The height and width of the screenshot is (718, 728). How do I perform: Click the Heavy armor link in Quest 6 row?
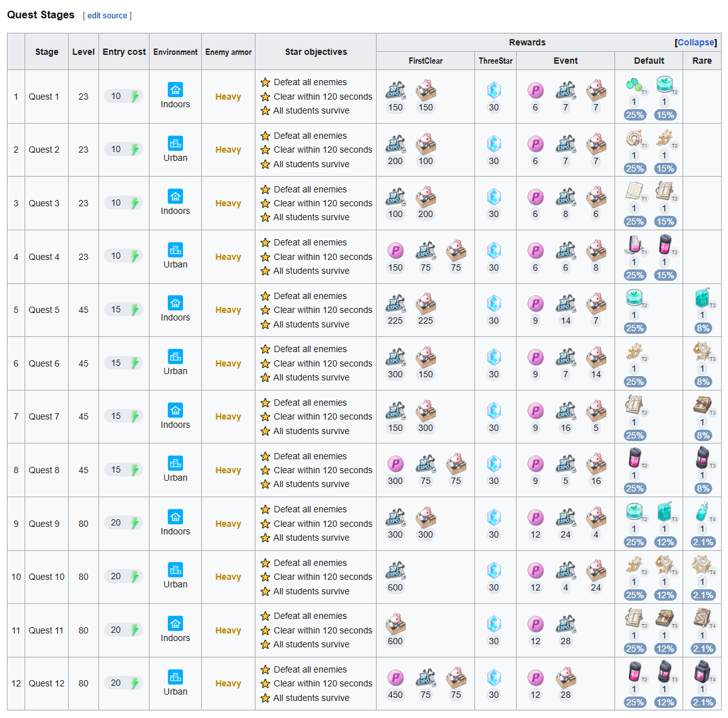point(228,363)
